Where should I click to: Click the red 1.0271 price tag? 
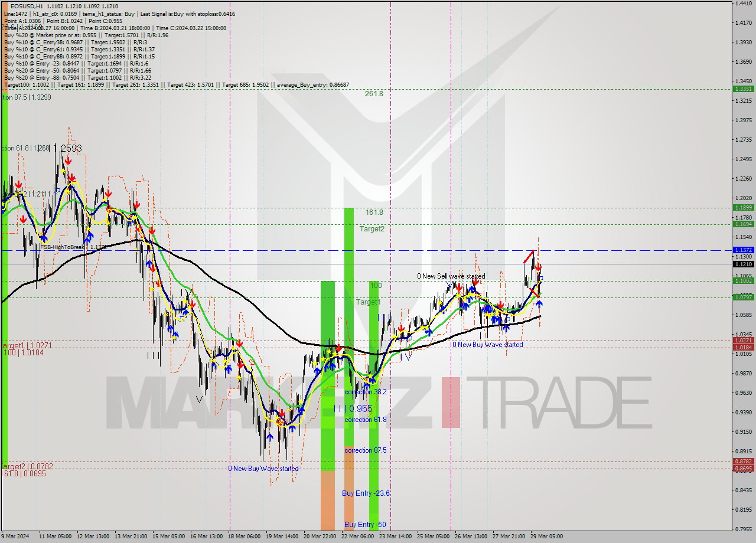click(742, 341)
